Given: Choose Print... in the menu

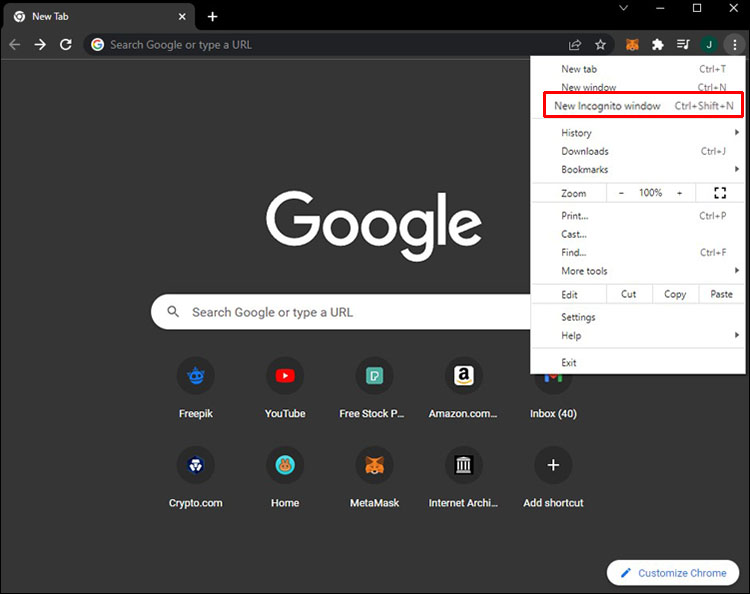Looking at the screenshot, I should click(638, 216).
